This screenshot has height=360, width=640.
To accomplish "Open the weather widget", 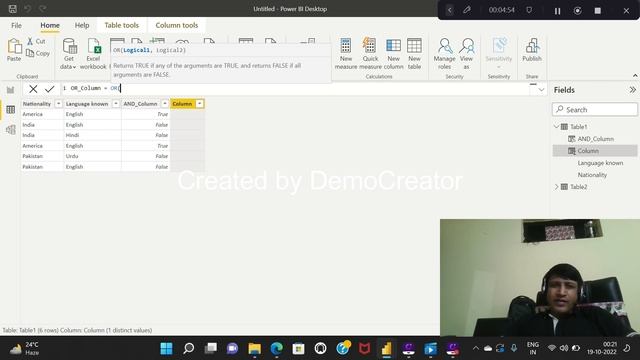I will 24,348.
